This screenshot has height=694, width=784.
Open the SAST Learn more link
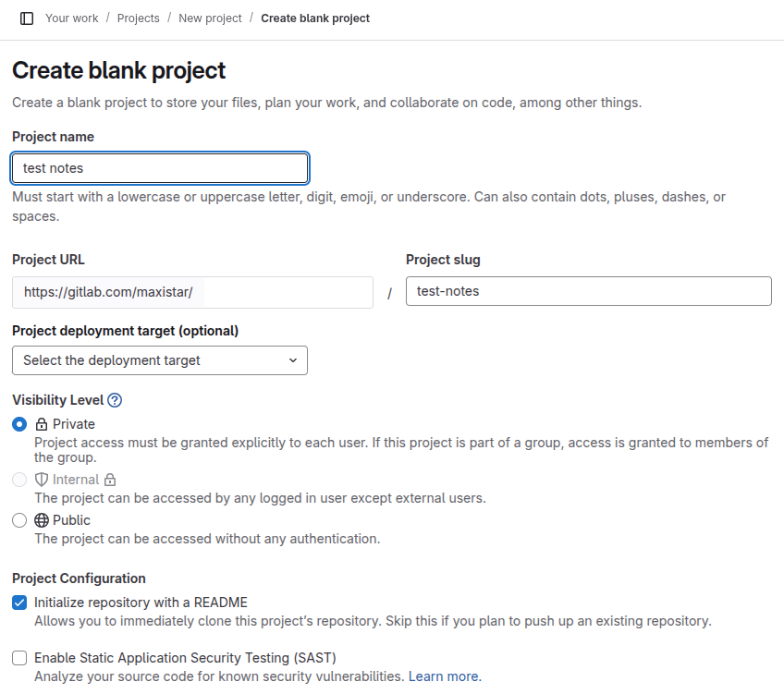(x=443, y=676)
